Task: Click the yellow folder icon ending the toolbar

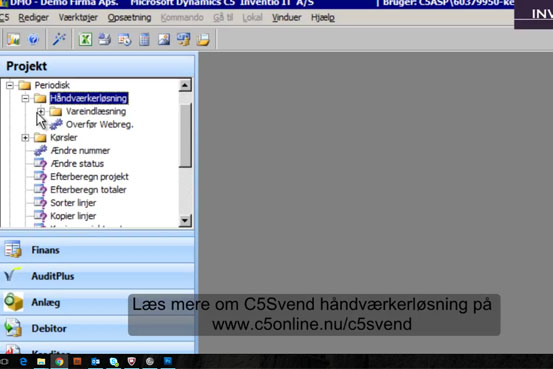Action: 203,39
